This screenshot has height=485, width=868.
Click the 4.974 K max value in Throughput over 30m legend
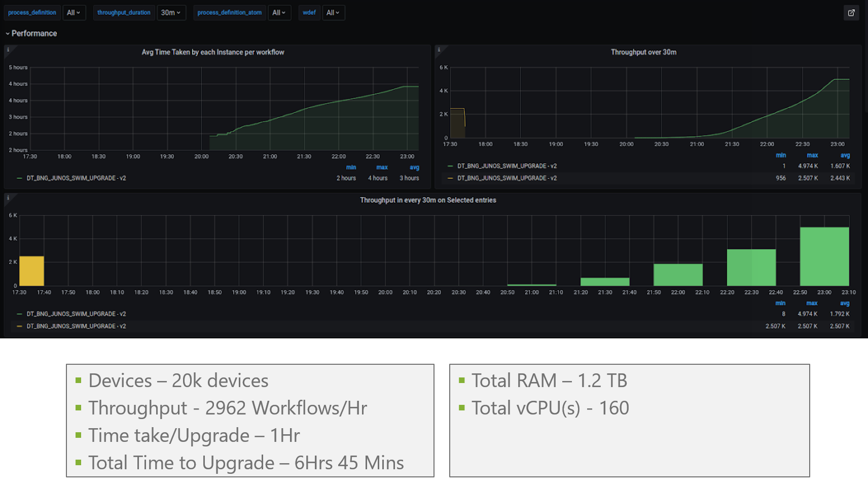coord(808,166)
